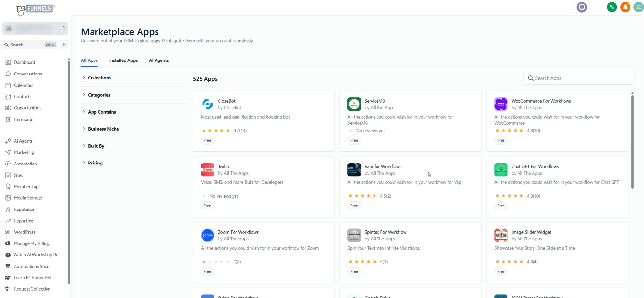Open the account switcher dropdown

(35, 29)
